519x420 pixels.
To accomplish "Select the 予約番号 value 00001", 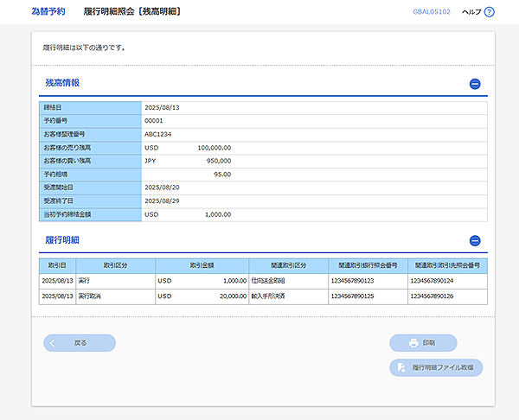I will 154,121.
